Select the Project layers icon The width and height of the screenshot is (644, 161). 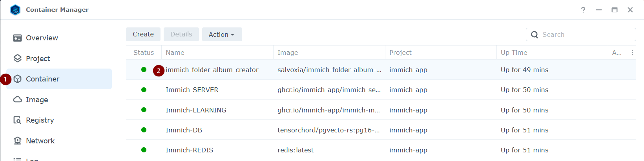tap(17, 58)
